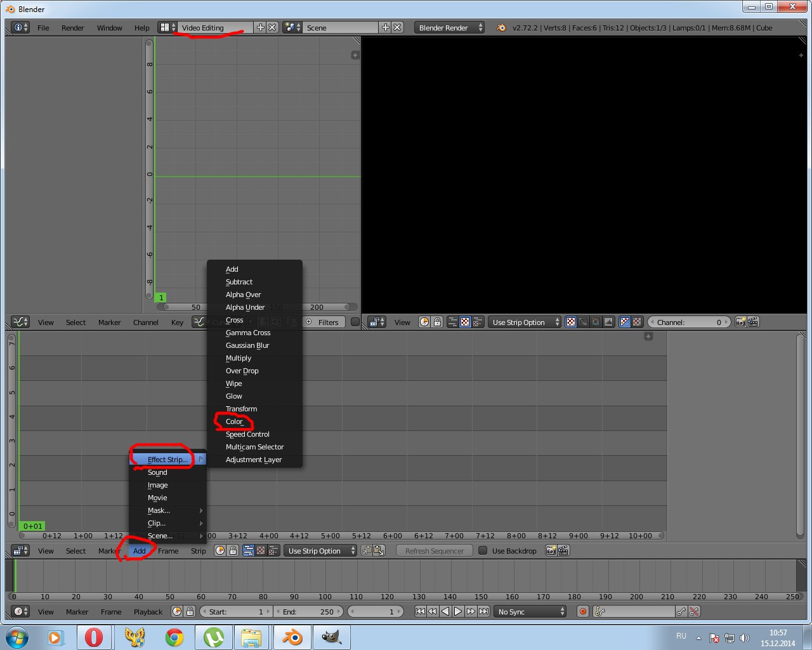812x650 pixels.
Task: Open sequencer editor type selector
Action: 20,550
